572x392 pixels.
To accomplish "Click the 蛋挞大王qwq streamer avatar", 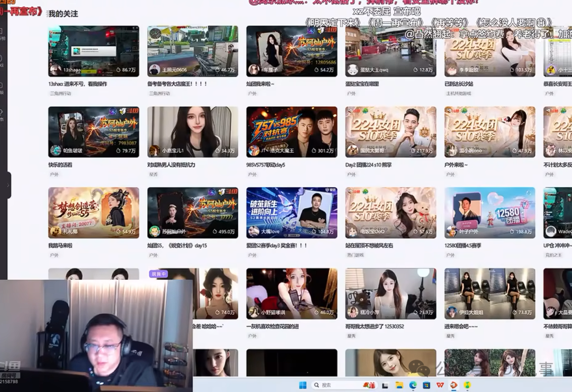I will tap(353, 69).
